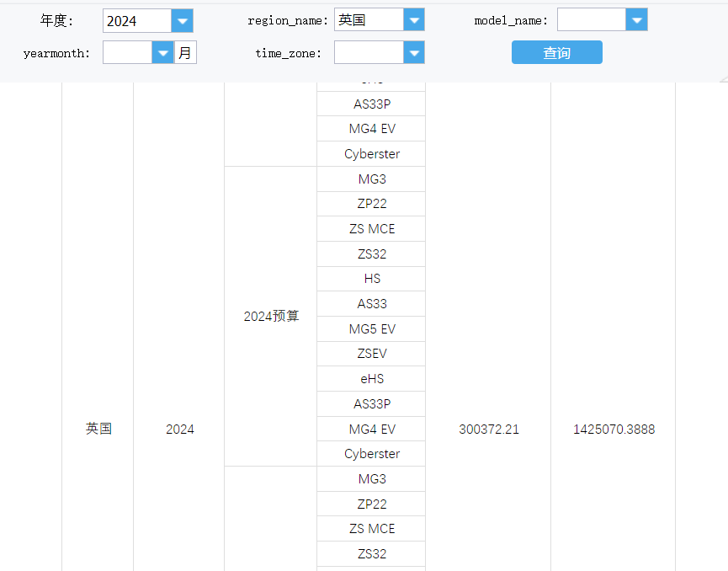728x571 pixels.
Task: Select Cyberster in the 2024预算 group
Action: point(371,453)
